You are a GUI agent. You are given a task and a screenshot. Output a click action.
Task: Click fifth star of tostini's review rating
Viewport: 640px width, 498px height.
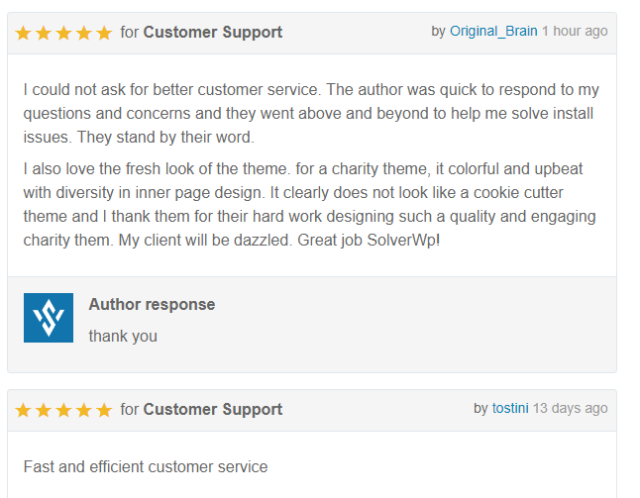click(104, 410)
